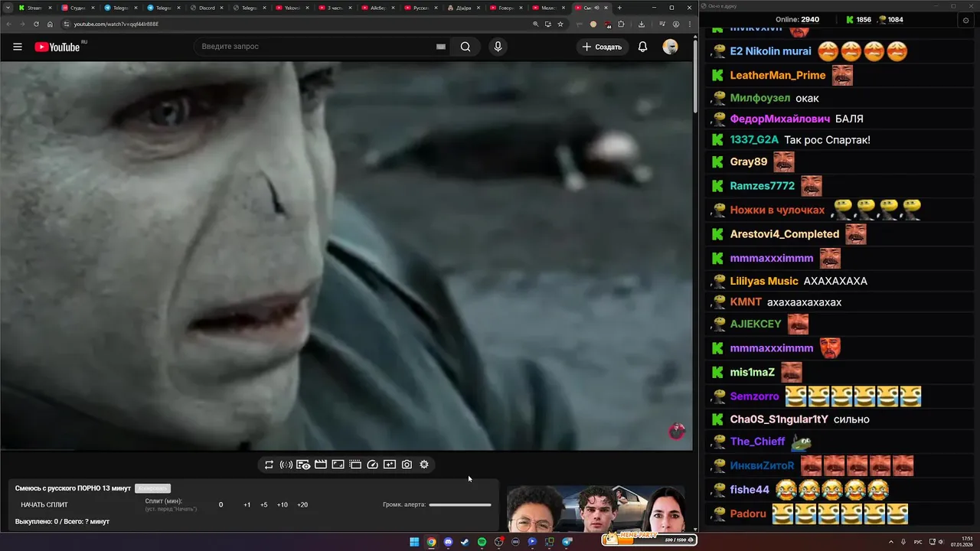This screenshot has height=551, width=980.
Task: Bookmark this page with star icon
Action: (x=560, y=24)
